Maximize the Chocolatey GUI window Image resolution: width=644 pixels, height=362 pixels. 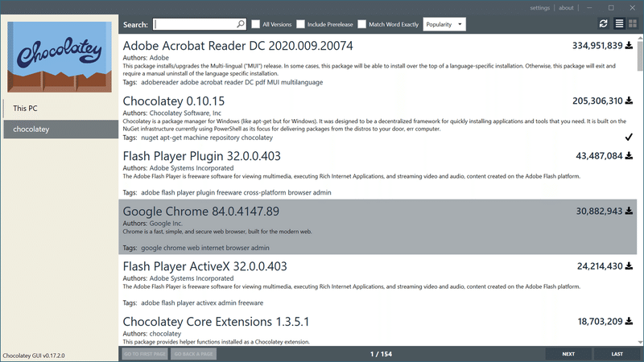(611, 8)
